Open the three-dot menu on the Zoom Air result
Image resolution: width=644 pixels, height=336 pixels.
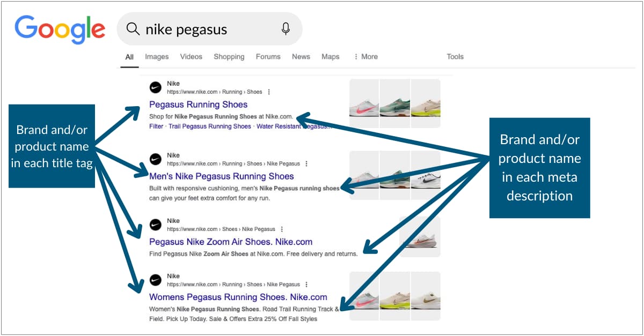click(281, 229)
